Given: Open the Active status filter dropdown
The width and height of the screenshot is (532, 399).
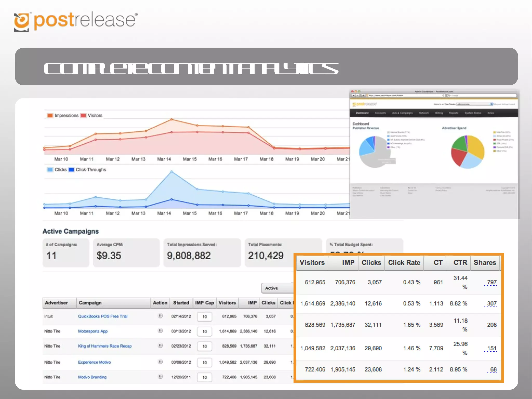Looking at the screenshot, I should tap(277, 288).
